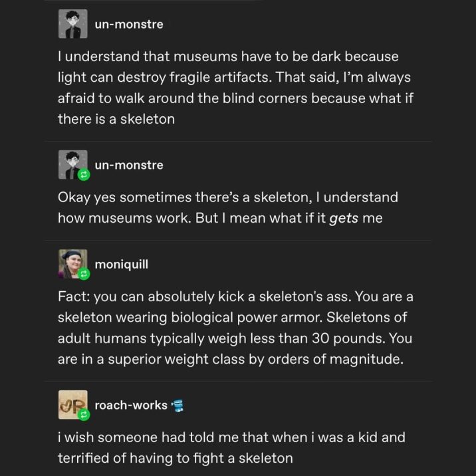Click the reblog badge on roach-works avatar
Screen dimensions: 476x476
click(x=83, y=414)
